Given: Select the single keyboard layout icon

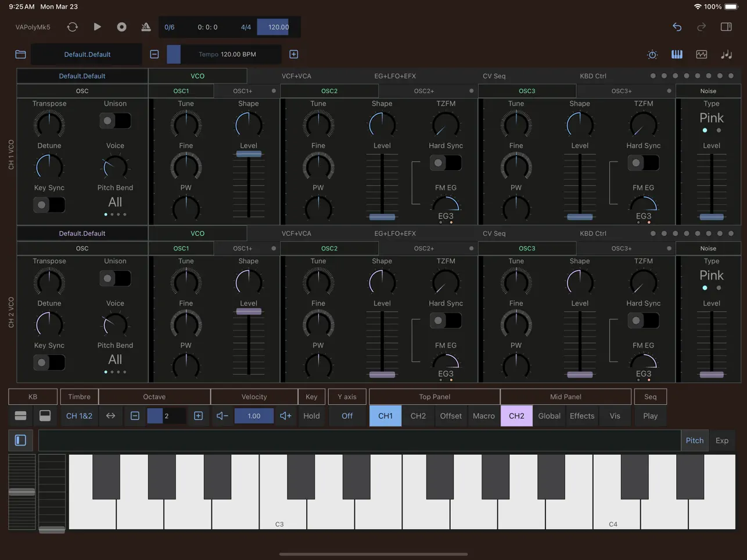Looking at the screenshot, I should [45, 416].
